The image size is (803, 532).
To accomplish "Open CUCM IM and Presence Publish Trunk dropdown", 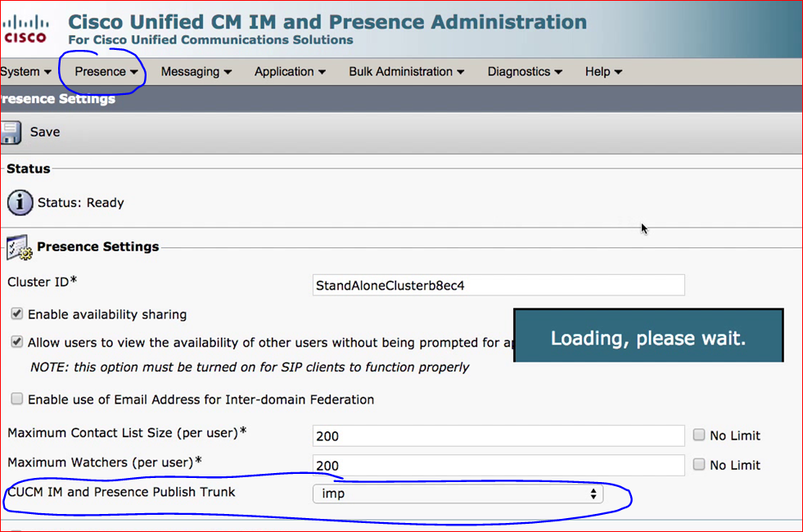I will click(458, 494).
